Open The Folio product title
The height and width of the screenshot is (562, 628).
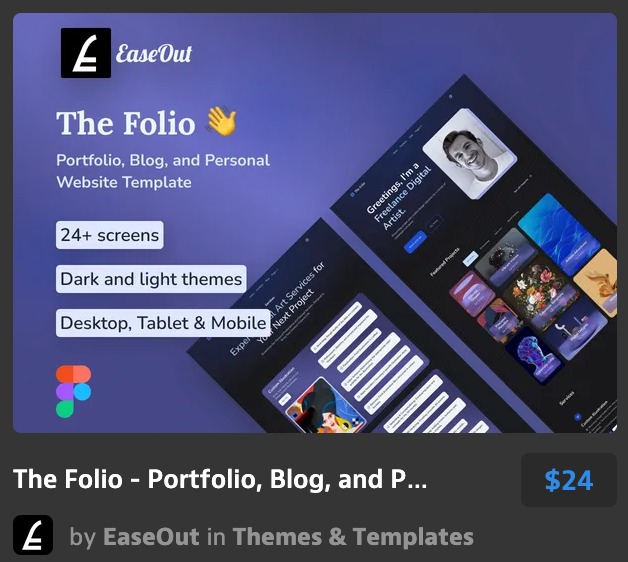click(220, 479)
